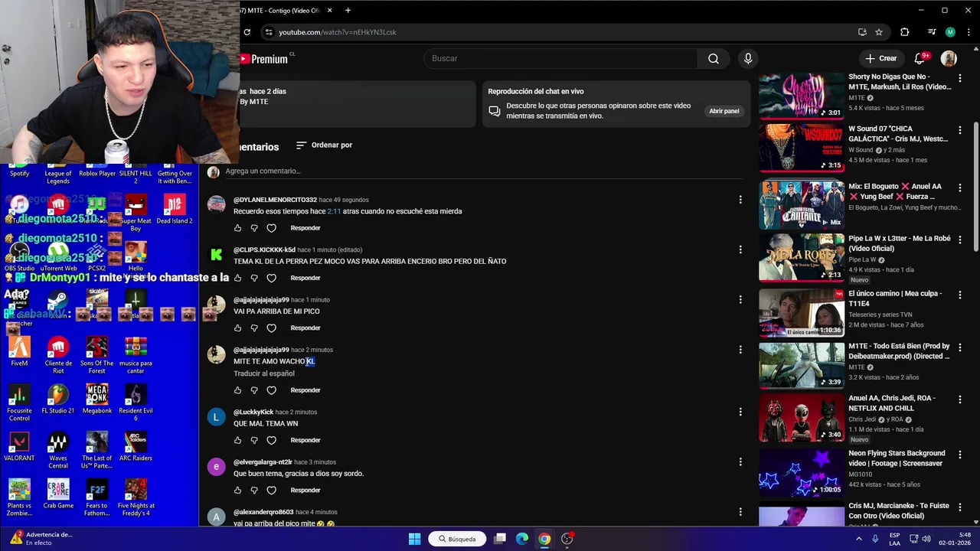Click the 'Agrega un comentario' field
Screen dimensions: 980x551
coord(482,171)
